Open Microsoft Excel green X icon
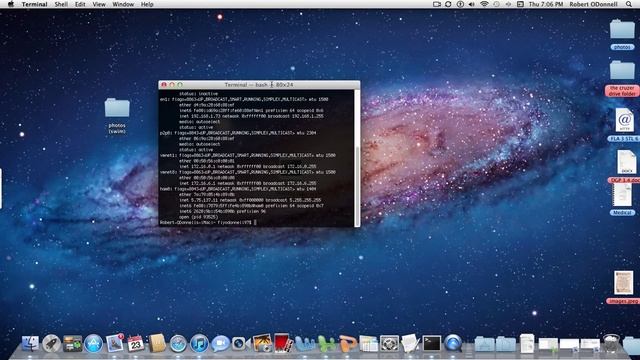Viewport: 640px width, 360px height. (x=326, y=343)
